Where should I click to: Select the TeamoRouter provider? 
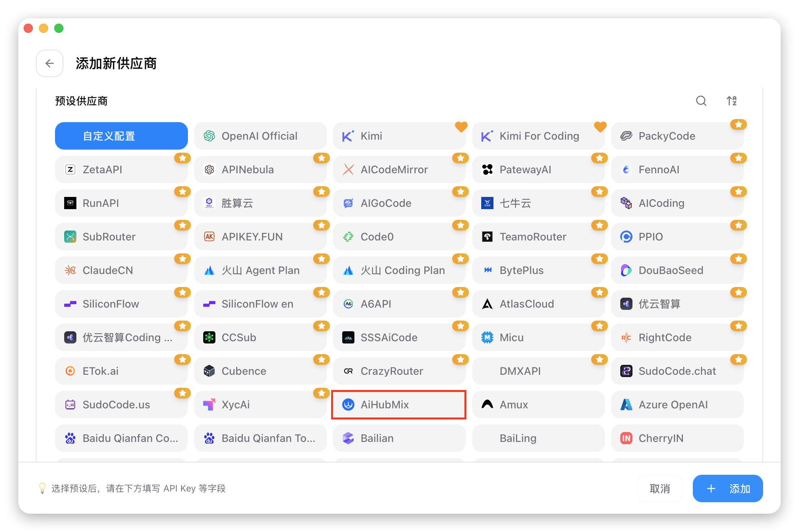point(538,237)
